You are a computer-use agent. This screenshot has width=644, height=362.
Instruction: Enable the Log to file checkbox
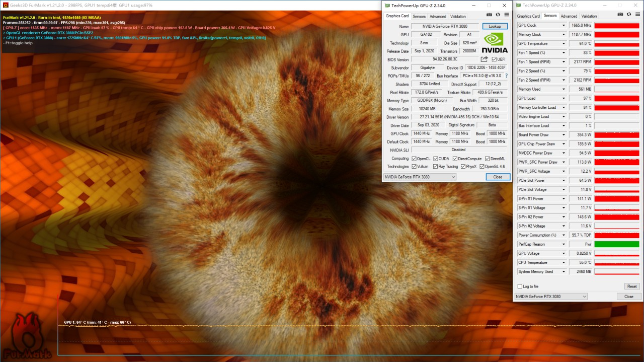[x=520, y=286]
